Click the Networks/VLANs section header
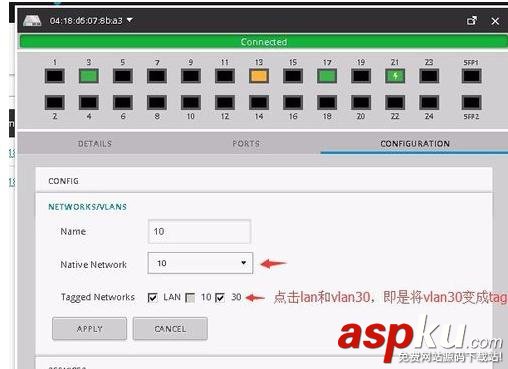508x369 pixels. click(x=87, y=207)
